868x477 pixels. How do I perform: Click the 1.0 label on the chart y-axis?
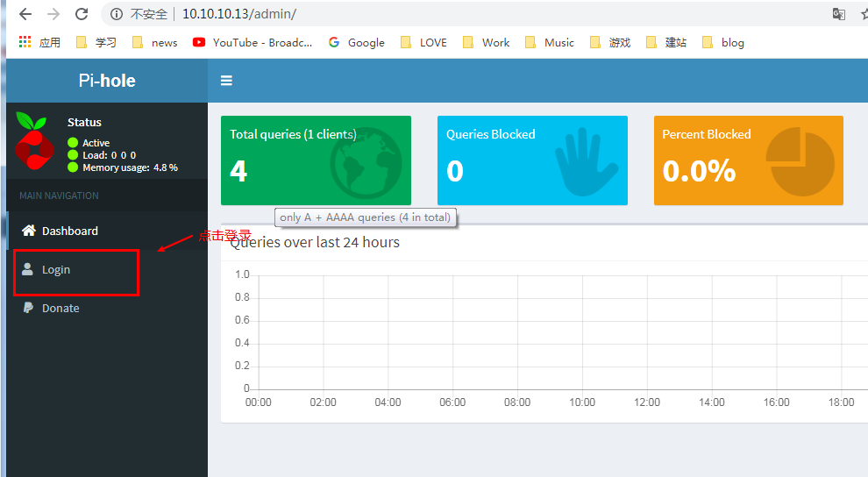[242, 274]
